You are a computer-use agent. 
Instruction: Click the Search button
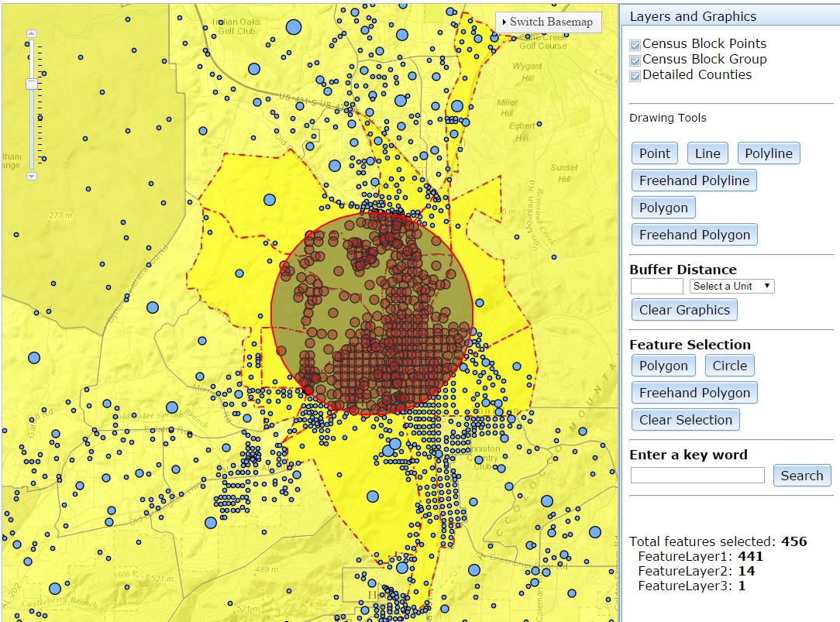(x=802, y=476)
